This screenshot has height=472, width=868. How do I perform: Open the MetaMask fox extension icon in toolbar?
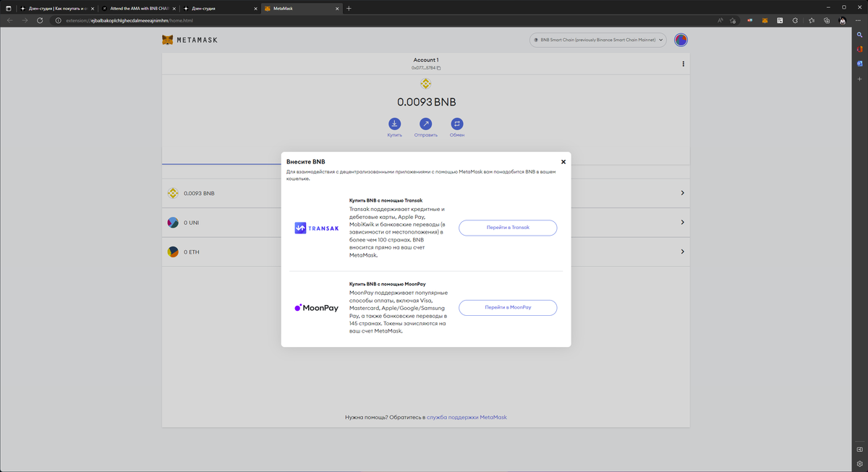765,20
